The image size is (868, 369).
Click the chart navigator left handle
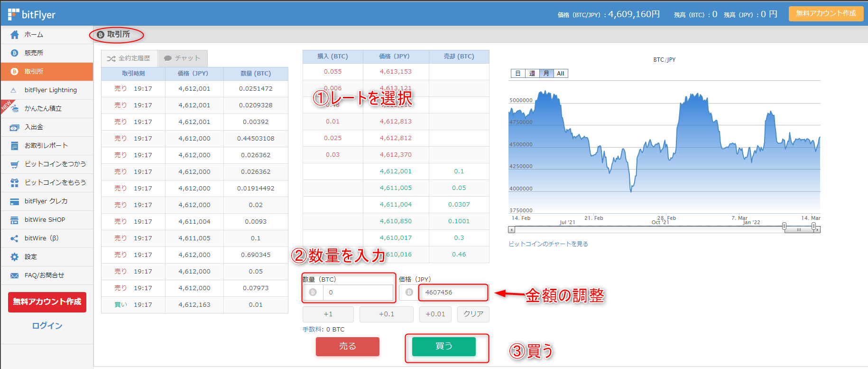click(x=784, y=226)
